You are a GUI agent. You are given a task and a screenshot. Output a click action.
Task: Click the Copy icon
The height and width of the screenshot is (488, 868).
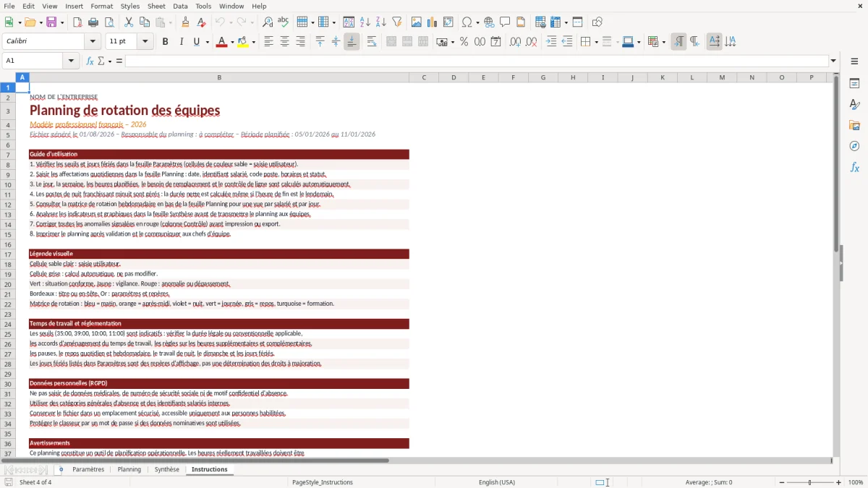(144, 22)
